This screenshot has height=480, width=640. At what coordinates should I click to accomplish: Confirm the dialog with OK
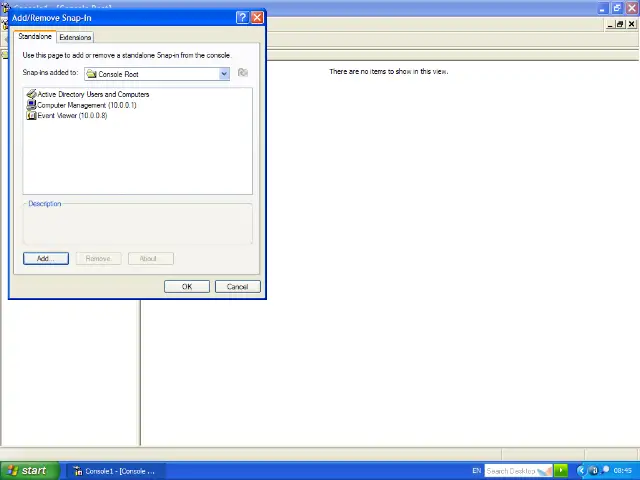pos(186,287)
